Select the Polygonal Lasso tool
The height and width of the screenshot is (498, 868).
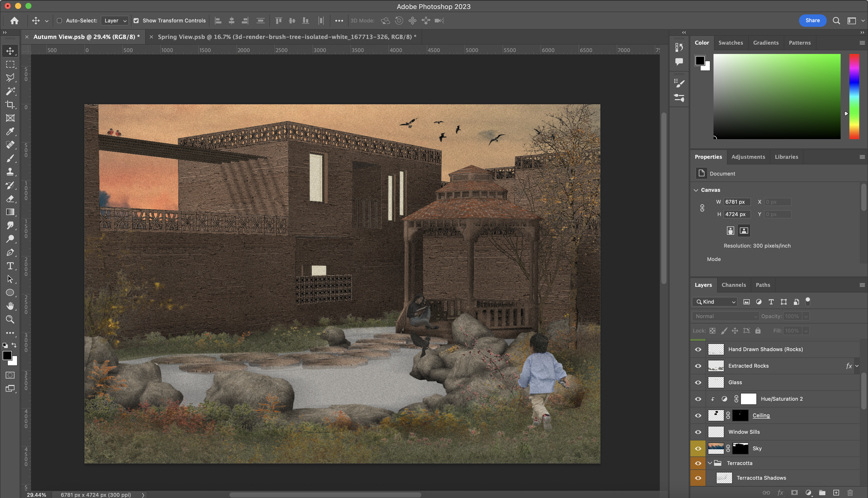[x=10, y=78]
